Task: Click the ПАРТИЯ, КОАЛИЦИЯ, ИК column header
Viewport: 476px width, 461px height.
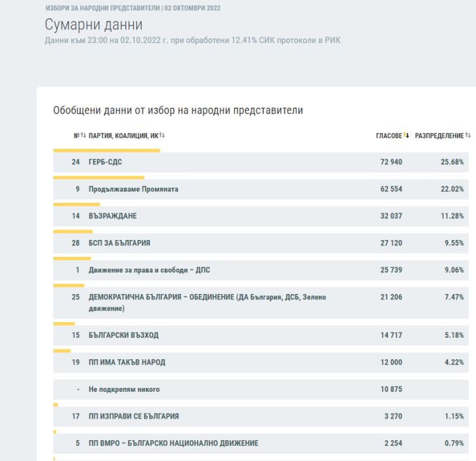Action: [123, 136]
